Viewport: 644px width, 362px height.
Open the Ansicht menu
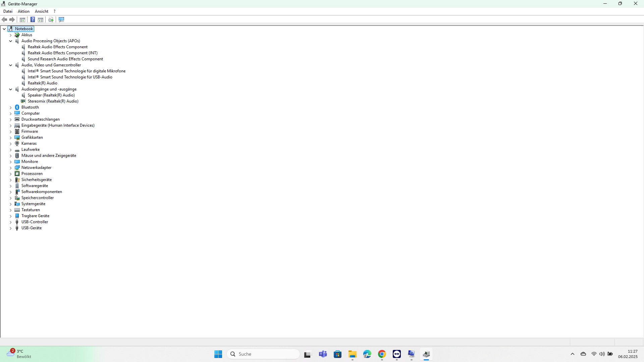[42, 11]
